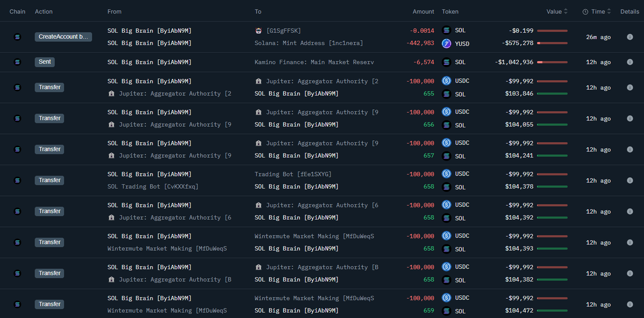The width and height of the screenshot is (644, 318).
Task: Open Kamino Finance: Main Market Reserv link
Action: click(314, 62)
